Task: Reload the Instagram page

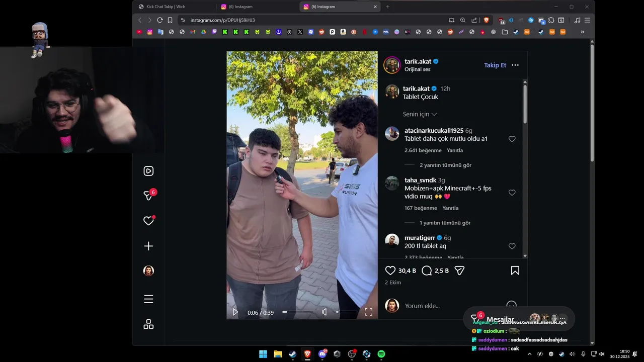Action: click(160, 20)
